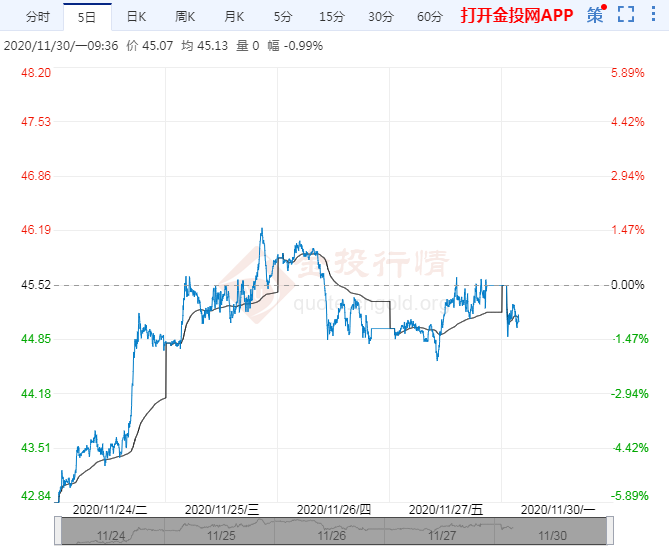Viewport: 669px width, 551px height.
Task: Open the 金投网 APP link
Action: tap(517, 15)
